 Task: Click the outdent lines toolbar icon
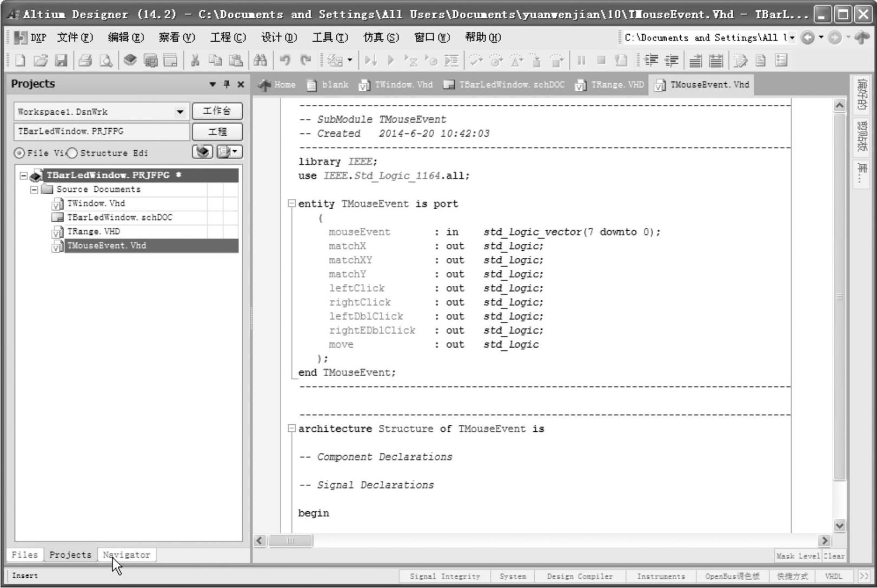[671, 61]
